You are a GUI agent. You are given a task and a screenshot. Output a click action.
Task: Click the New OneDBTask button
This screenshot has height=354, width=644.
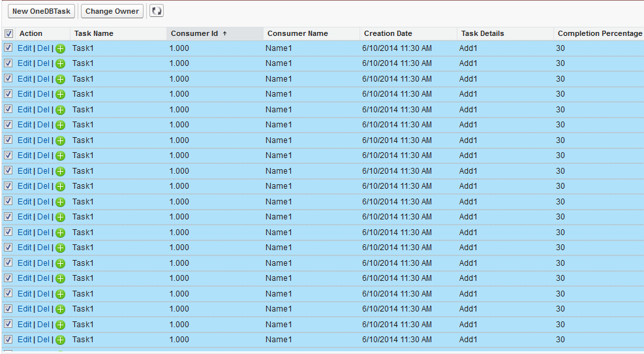pos(41,11)
